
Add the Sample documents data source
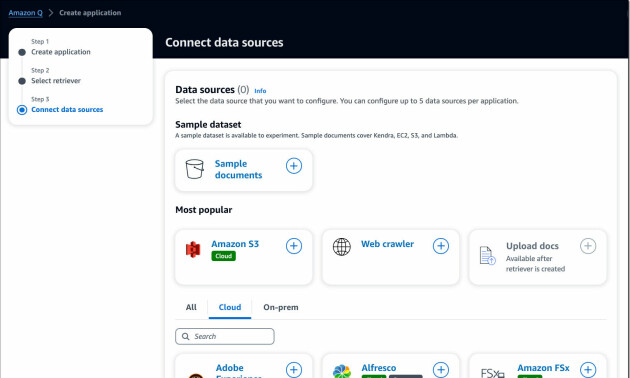(294, 166)
